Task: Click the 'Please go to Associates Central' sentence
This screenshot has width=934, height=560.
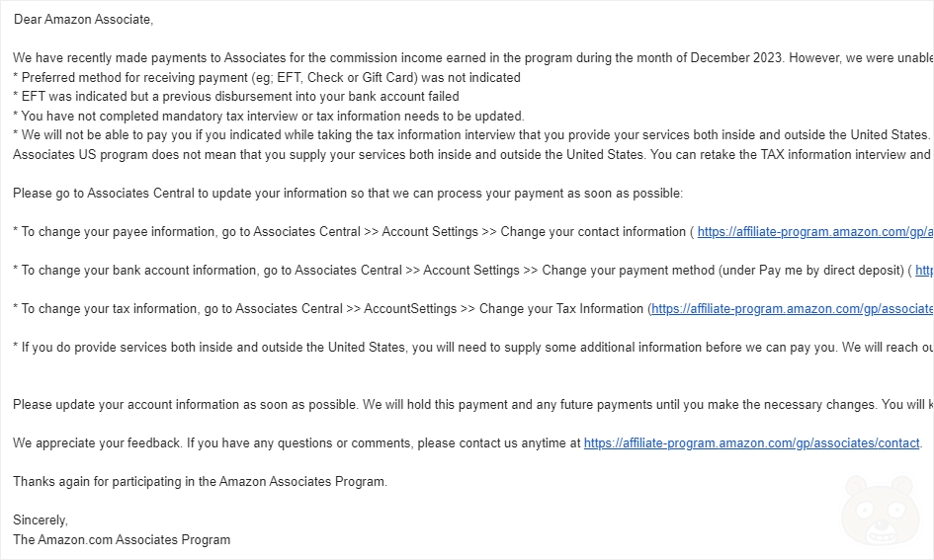Action: [x=348, y=194]
